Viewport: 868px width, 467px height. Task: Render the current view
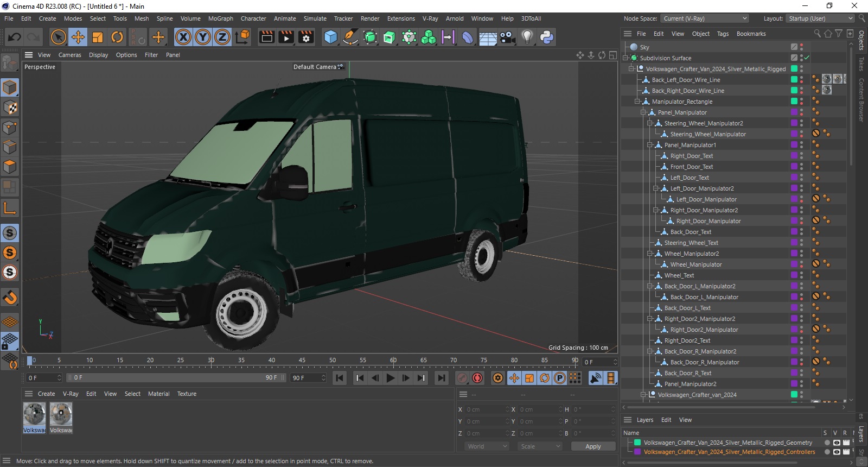(267, 37)
